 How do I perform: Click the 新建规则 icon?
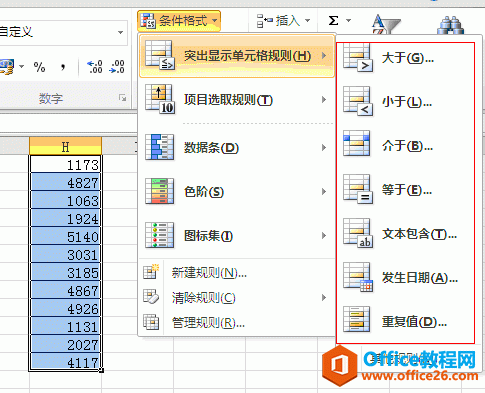[x=151, y=272]
